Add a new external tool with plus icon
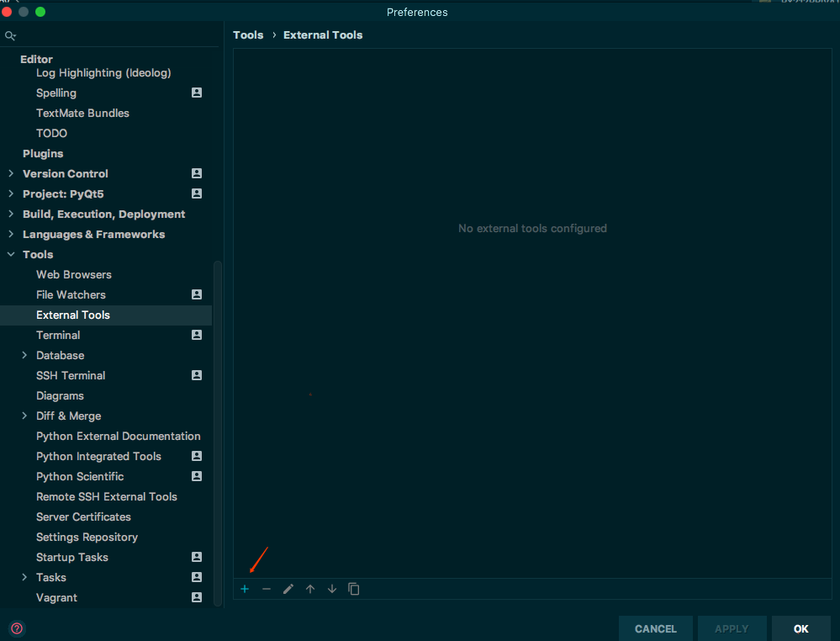 tap(244, 589)
